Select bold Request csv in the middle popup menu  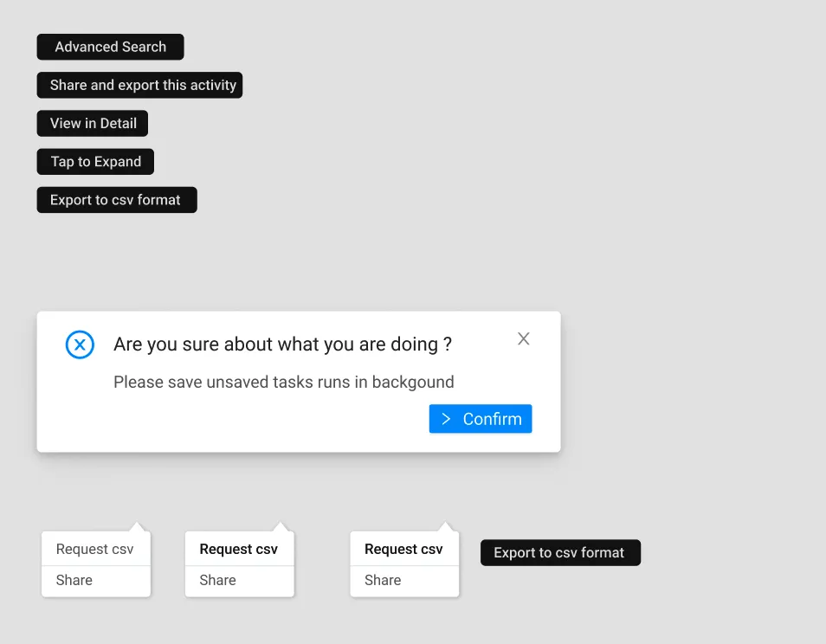pos(239,549)
